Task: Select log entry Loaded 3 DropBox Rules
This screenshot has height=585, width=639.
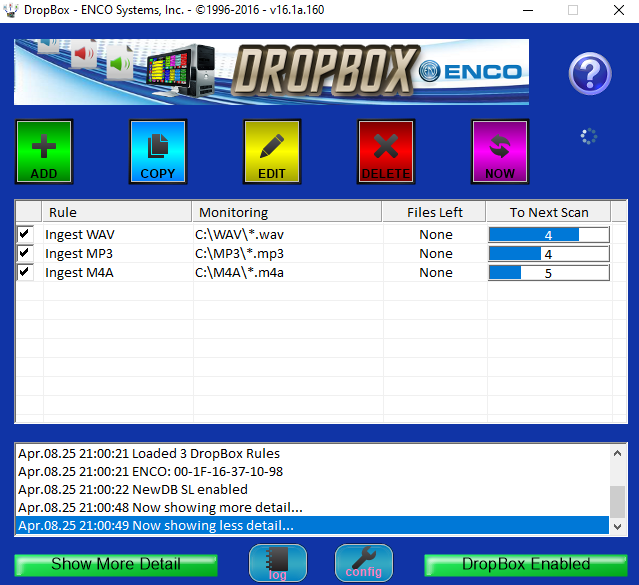Action: pyautogui.click(x=312, y=453)
